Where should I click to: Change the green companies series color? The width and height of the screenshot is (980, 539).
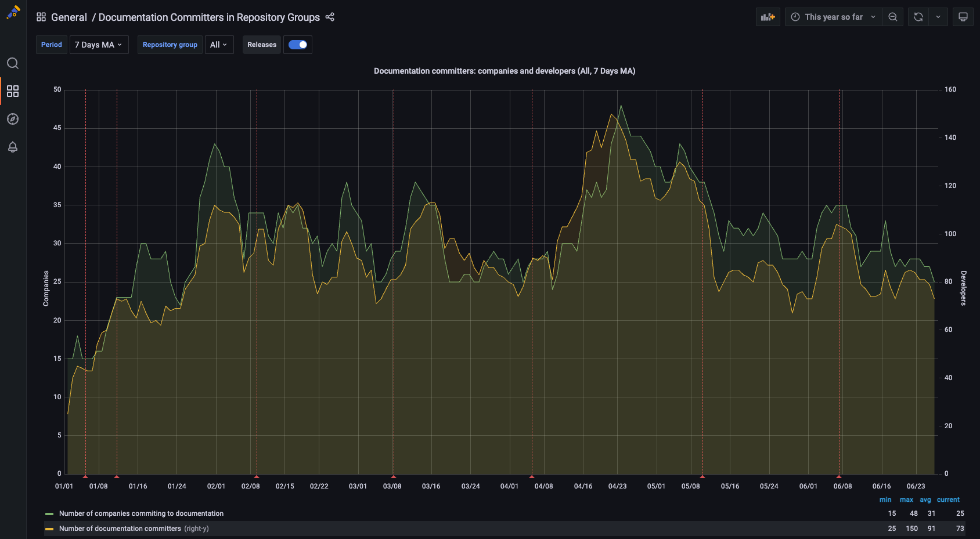(x=49, y=513)
